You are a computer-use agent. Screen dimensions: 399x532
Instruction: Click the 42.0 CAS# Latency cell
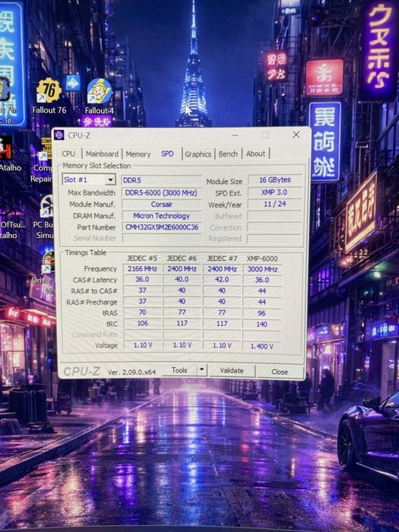point(222,280)
